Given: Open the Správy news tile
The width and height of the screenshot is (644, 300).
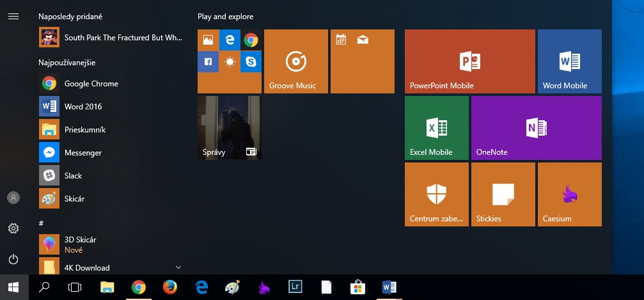Looking at the screenshot, I should click(x=230, y=128).
